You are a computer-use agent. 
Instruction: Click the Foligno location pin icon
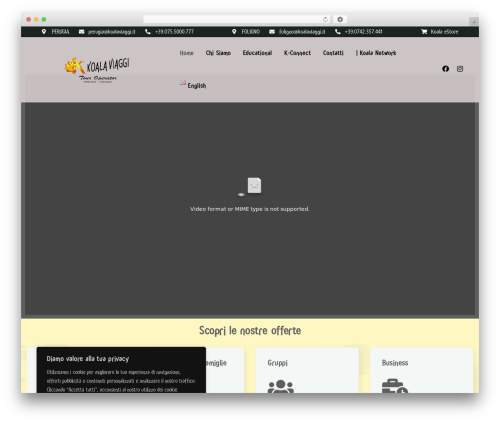pos(234,32)
